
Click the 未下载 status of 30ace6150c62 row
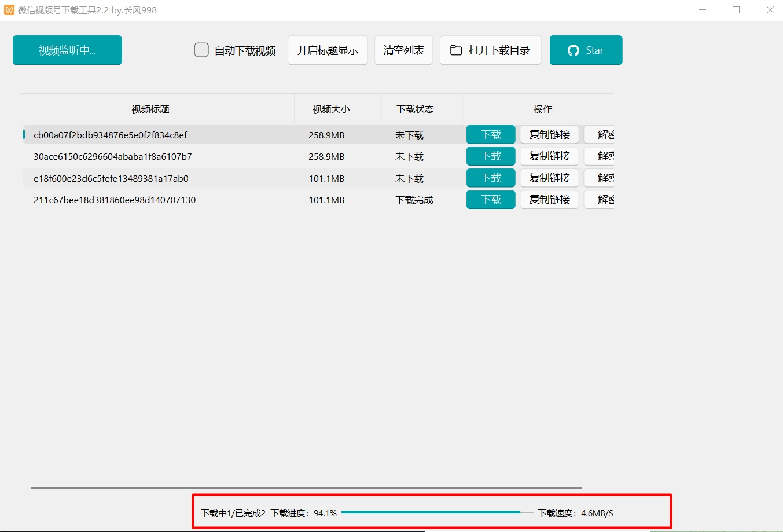(x=410, y=157)
